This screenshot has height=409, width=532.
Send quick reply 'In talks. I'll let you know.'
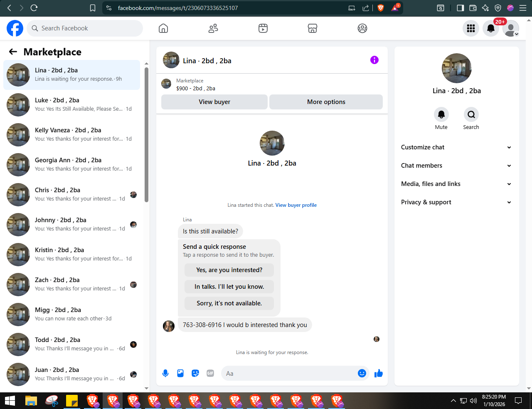(229, 287)
